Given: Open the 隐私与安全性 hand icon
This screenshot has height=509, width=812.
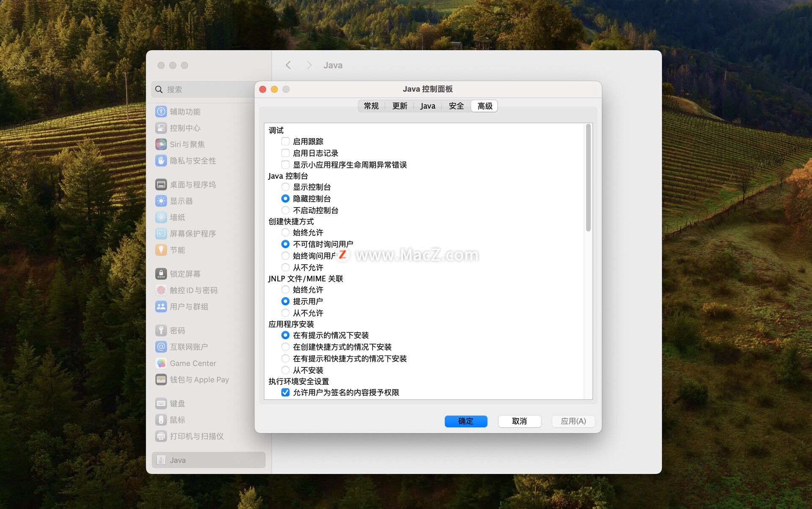Looking at the screenshot, I should tap(161, 161).
